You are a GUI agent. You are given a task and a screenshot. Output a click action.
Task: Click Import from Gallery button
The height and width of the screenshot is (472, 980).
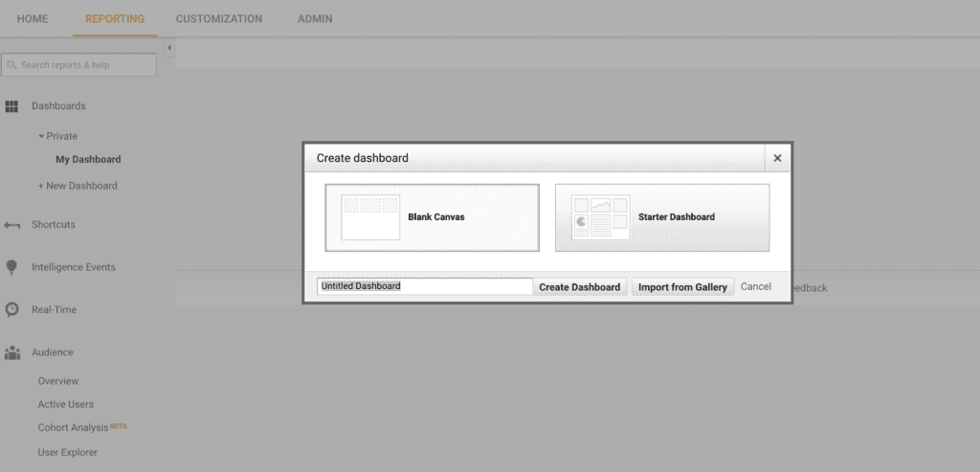pos(682,287)
